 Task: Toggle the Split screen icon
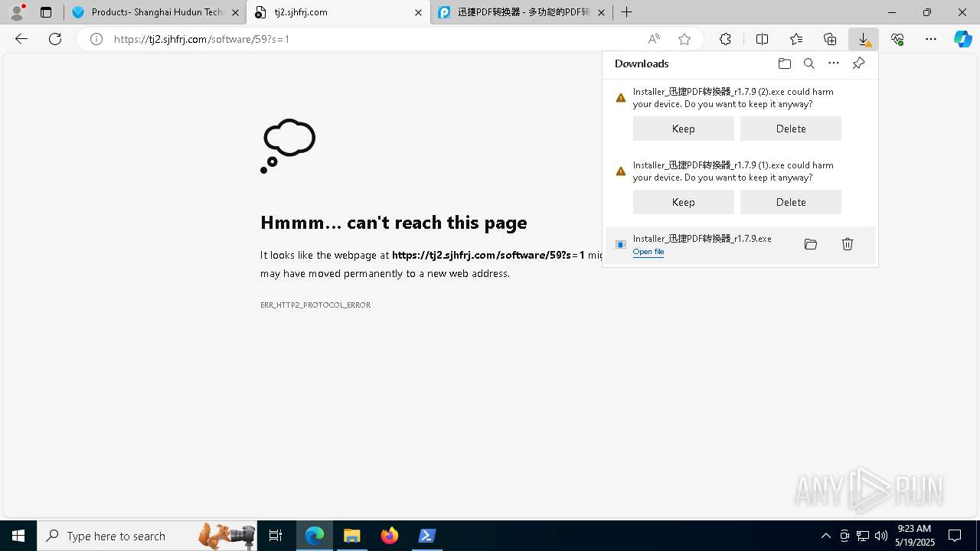(763, 39)
